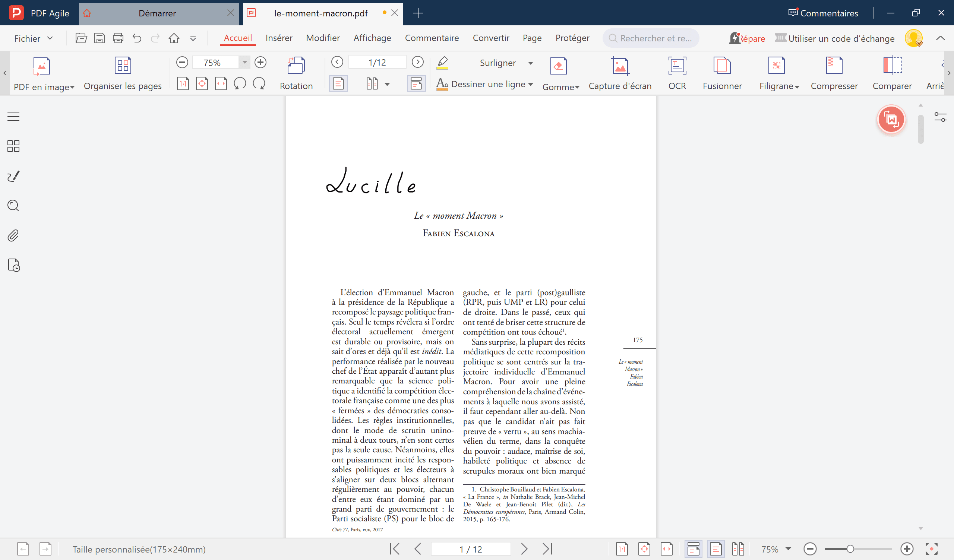Screen dimensions: 954x560
Task: Click the Commentaires button in the title bar
Action: tap(823, 13)
